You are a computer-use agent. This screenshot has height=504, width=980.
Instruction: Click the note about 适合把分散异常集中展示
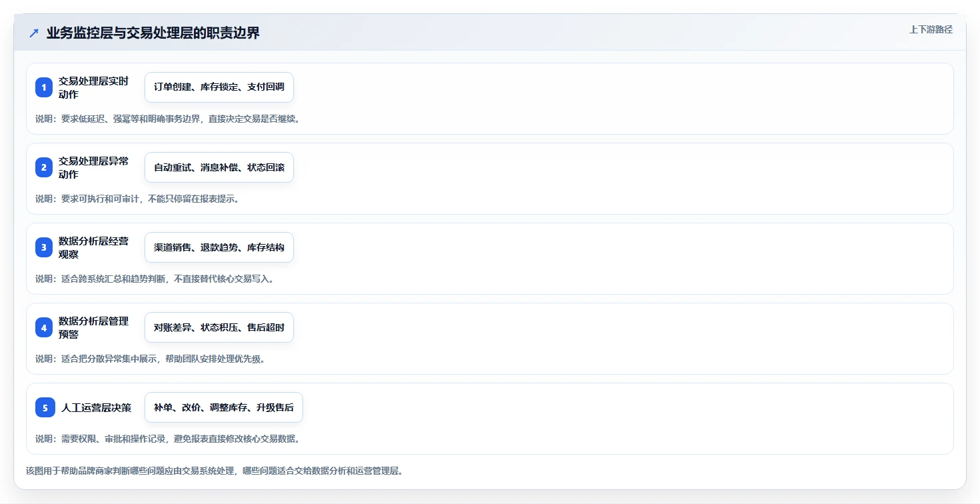tap(151, 359)
